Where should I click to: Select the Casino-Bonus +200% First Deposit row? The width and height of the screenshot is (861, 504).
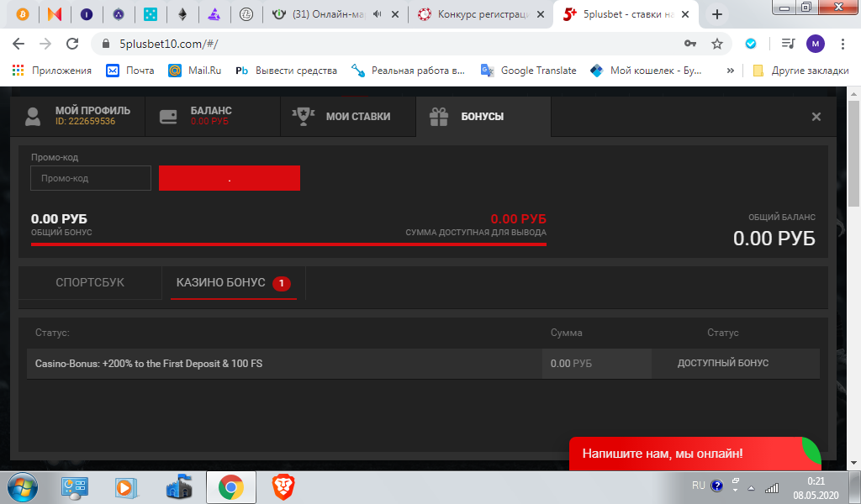[423, 364]
